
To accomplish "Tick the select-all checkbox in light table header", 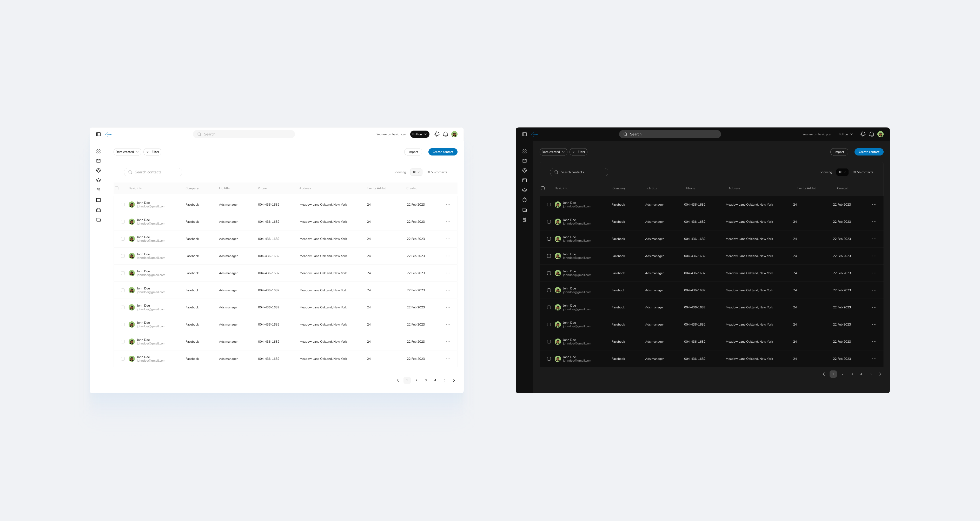I will pyautogui.click(x=117, y=188).
